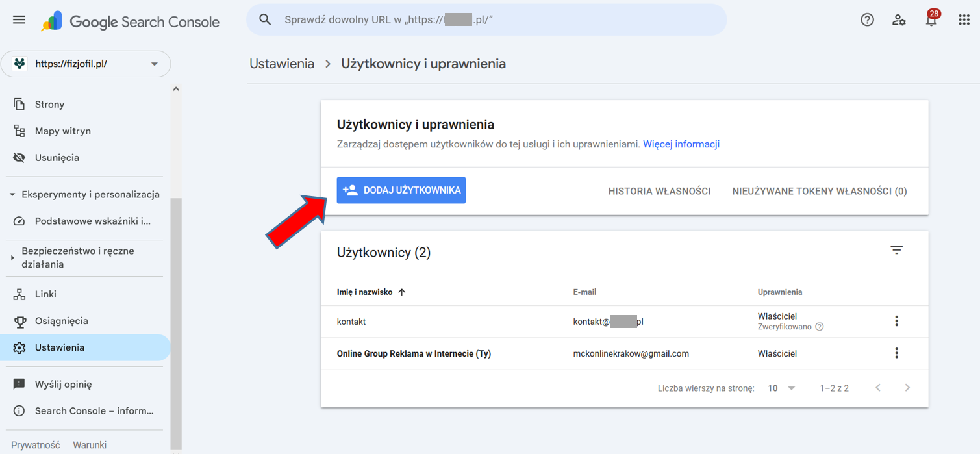Open more options for kontakt user
Image resolution: width=980 pixels, height=454 pixels.
click(896, 321)
